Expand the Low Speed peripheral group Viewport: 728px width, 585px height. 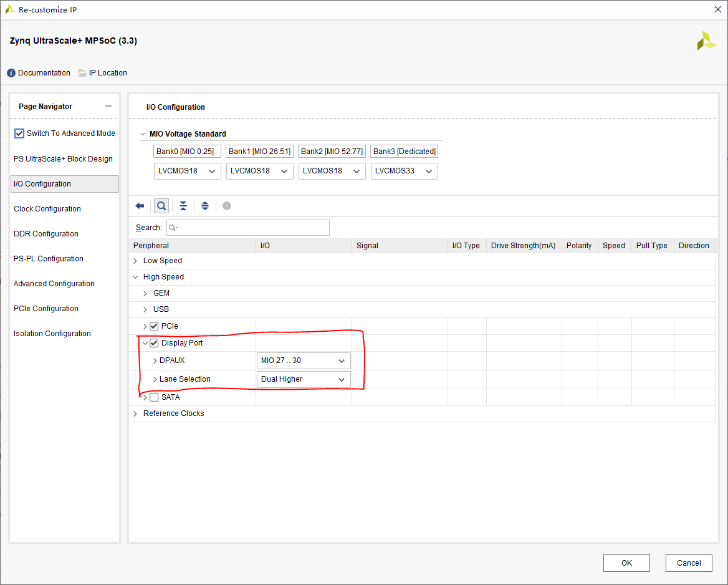(x=135, y=261)
